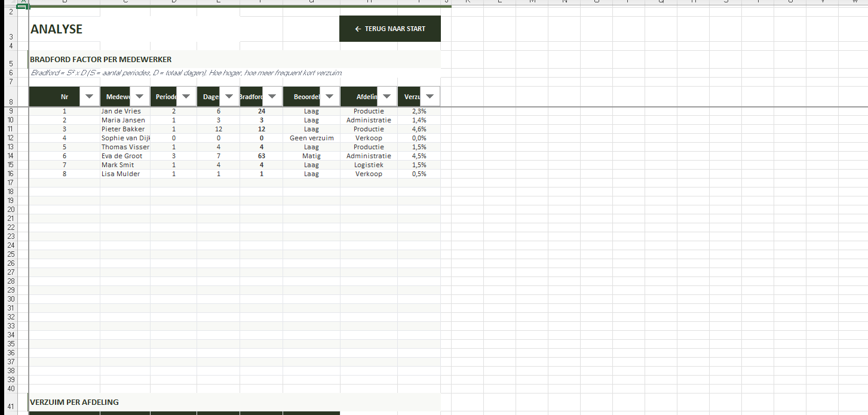This screenshot has width=868, height=415.
Task: Open the Nr column filter dropdown
Action: tap(89, 96)
